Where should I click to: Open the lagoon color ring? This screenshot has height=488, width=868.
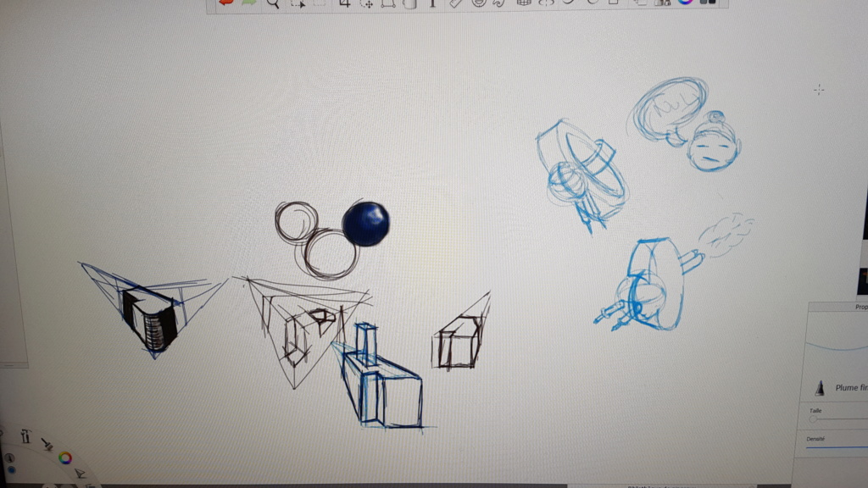pyautogui.click(x=65, y=457)
